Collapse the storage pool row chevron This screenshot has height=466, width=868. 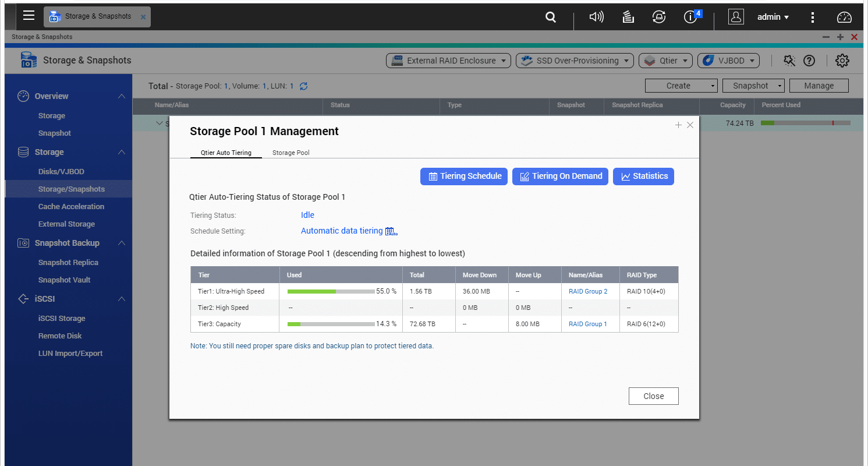159,123
